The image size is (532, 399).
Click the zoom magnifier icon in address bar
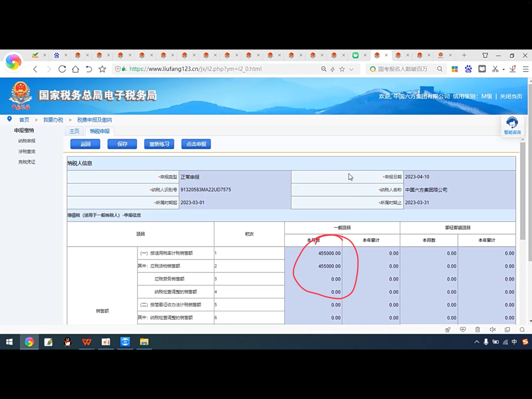324,69
